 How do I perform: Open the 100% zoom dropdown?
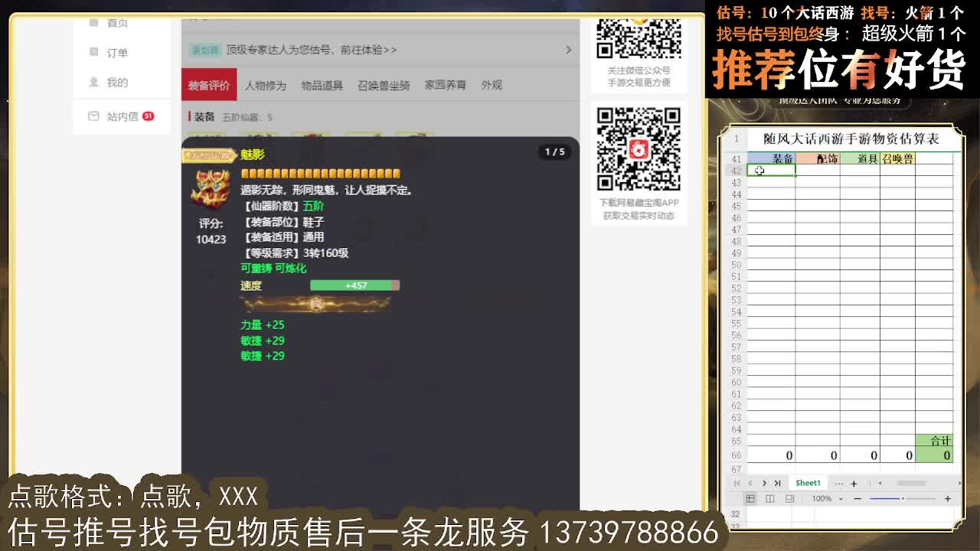coord(826,498)
